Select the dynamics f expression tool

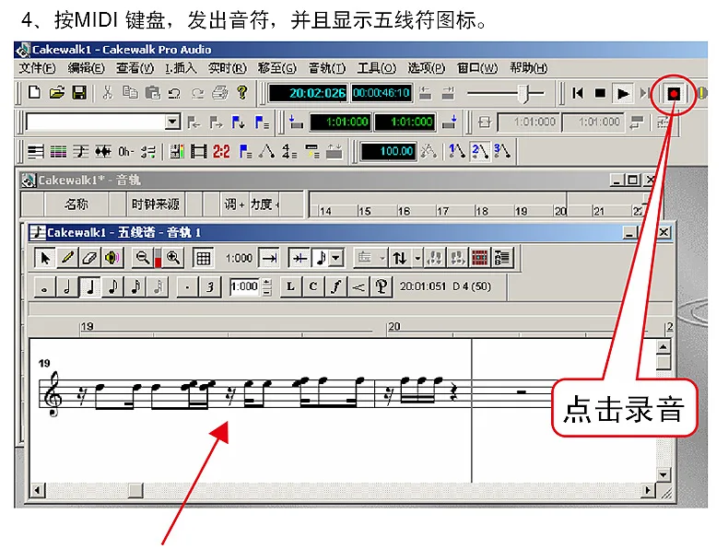(335, 286)
